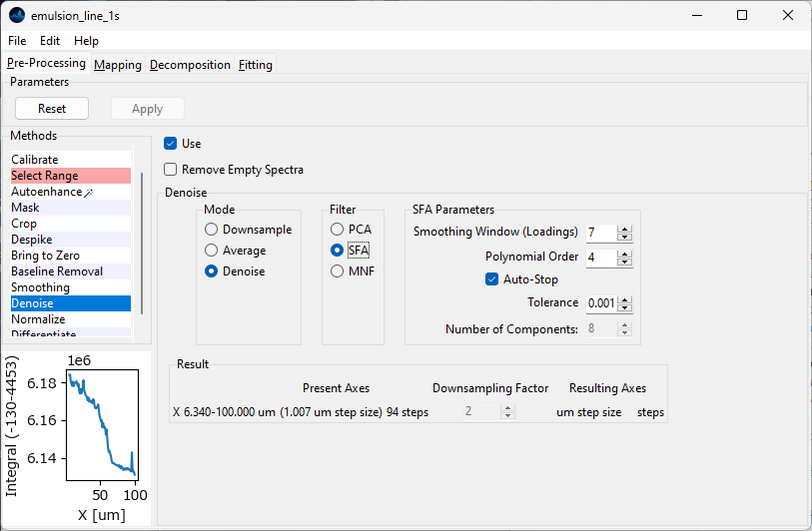Select the Downsample mode radio button
812x531 pixels.
click(x=211, y=230)
